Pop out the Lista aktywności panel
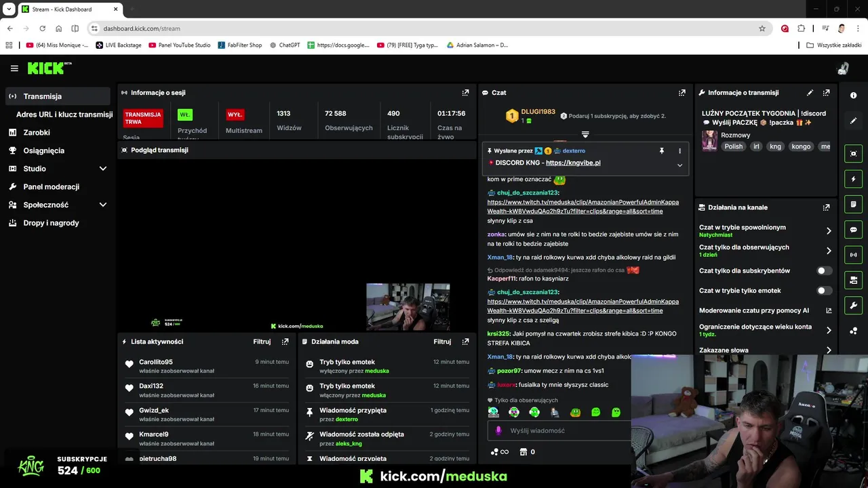The image size is (868, 488). point(285,342)
